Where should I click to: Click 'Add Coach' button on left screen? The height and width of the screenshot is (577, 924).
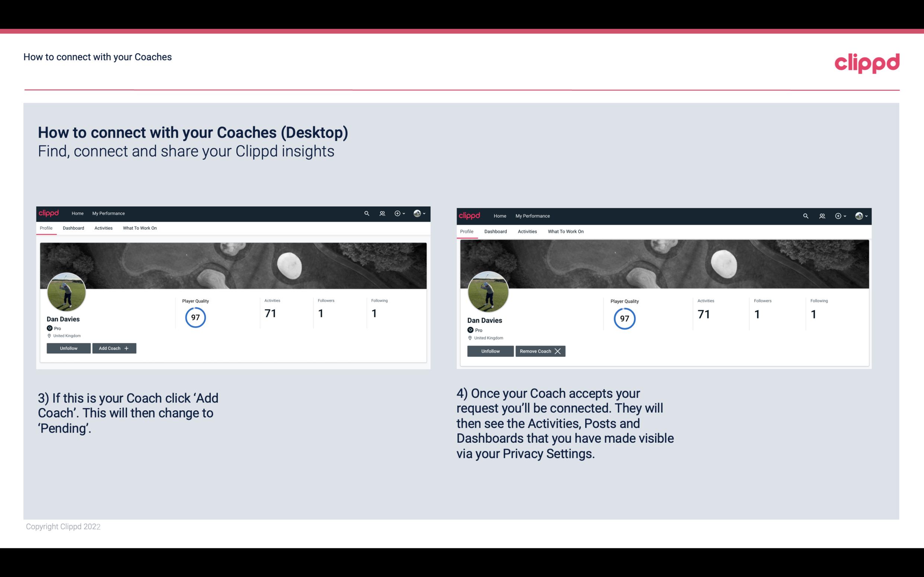(114, 348)
